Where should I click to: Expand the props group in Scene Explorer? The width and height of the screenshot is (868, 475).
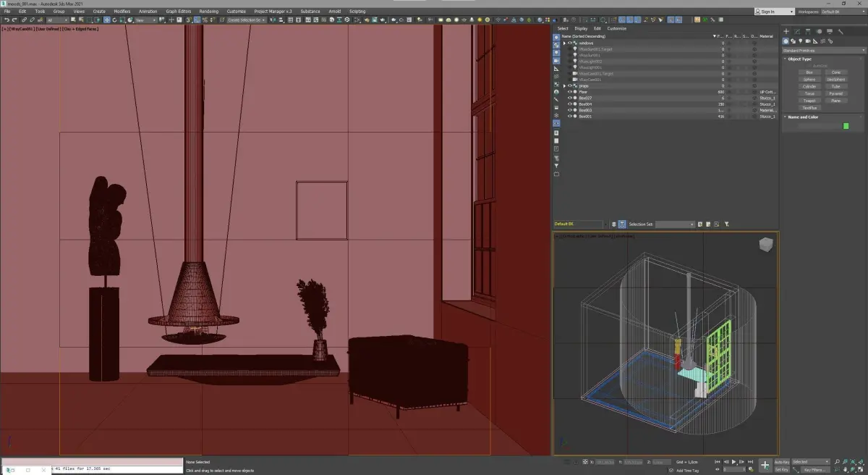pos(564,85)
